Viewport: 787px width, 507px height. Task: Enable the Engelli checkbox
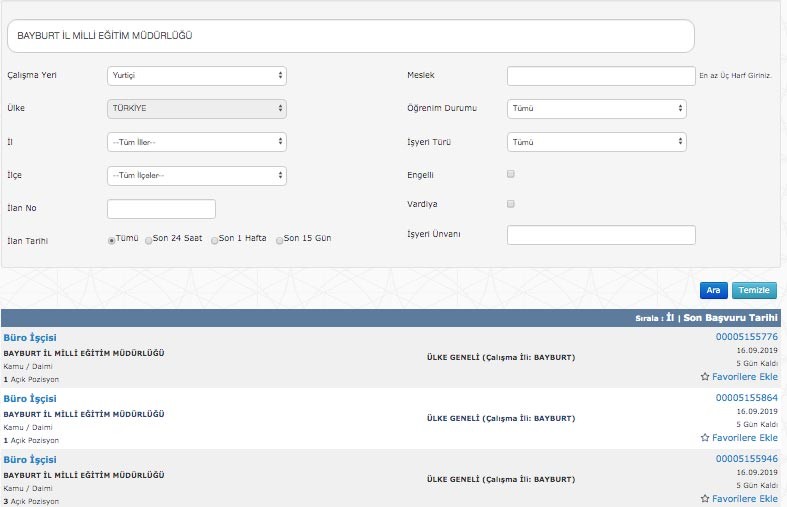511,174
